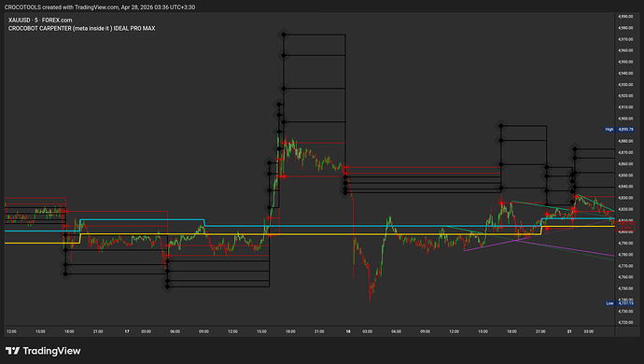The height and width of the screenshot is (364, 644).
Task: Click the 4,870.00 price axis label
Action: coord(625,152)
